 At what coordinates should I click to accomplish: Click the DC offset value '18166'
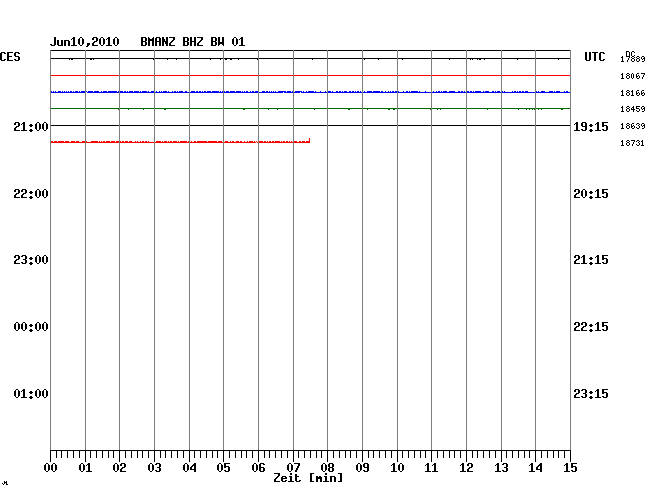point(633,93)
